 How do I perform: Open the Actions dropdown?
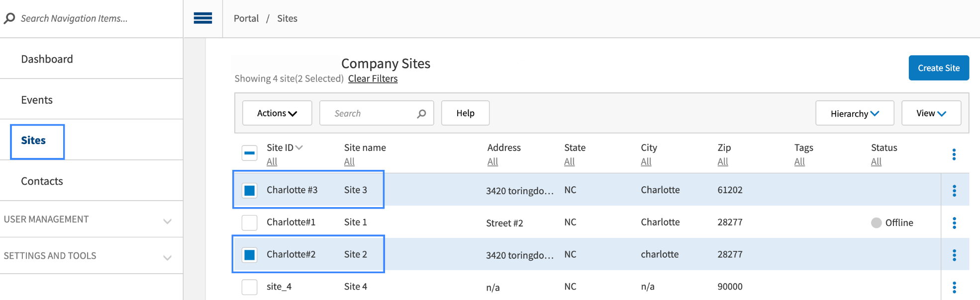pyautogui.click(x=277, y=113)
